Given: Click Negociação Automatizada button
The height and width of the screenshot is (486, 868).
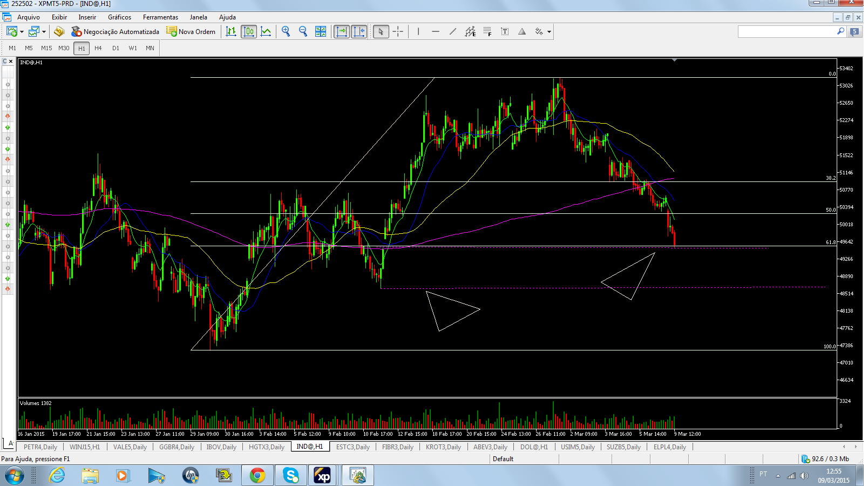Looking at the screenshot, I should 116,32.
